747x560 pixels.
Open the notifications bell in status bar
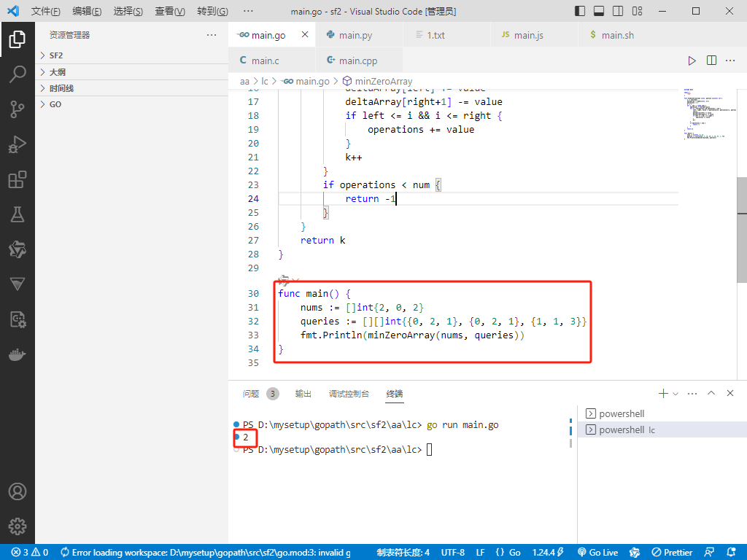[732, 553]
